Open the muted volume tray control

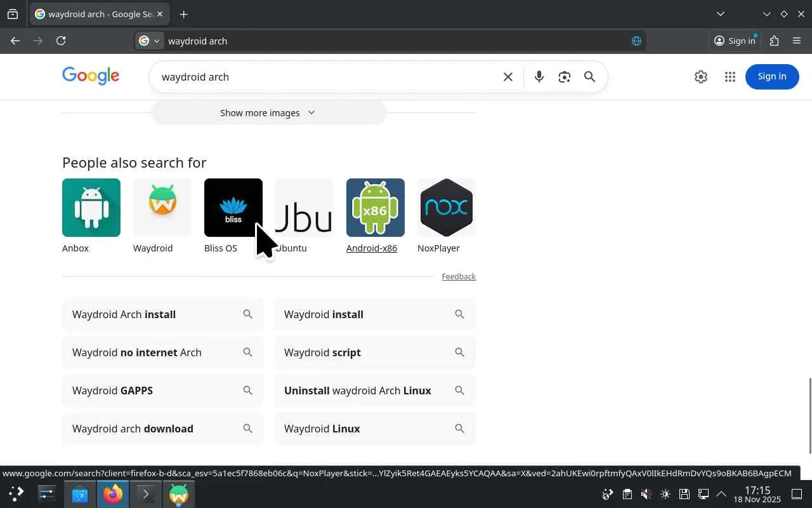(646, 494)
